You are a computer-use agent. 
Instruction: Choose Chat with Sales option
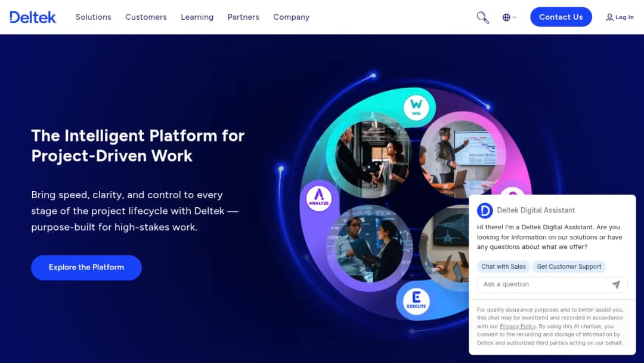[x=503, y=267]
